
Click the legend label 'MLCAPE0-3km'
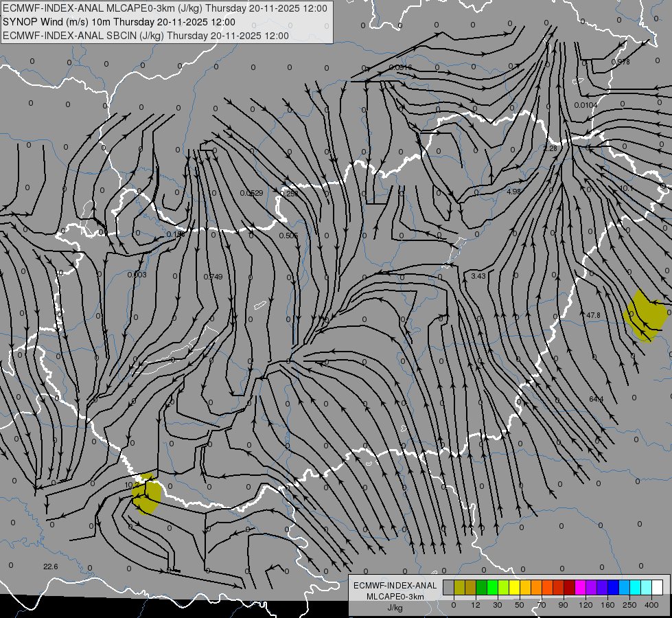click(395, 597)
